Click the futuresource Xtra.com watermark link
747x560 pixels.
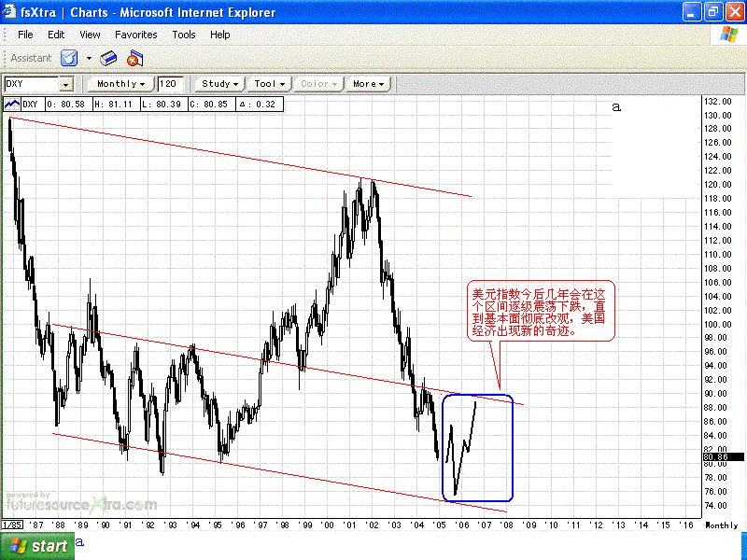coord(81,505)
